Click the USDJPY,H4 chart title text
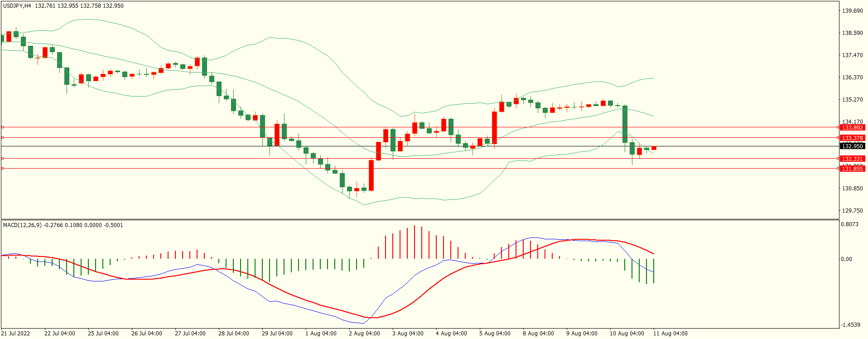The image size is (868, 339). [17, 6]
